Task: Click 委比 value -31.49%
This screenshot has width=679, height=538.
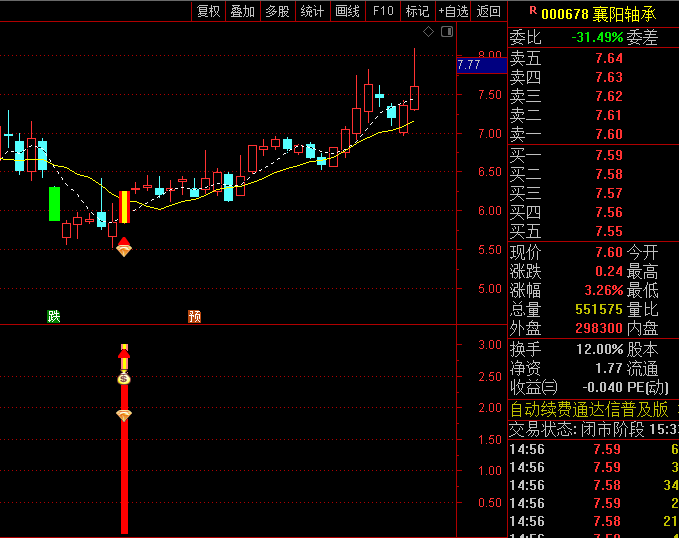Action: point(597,37)
